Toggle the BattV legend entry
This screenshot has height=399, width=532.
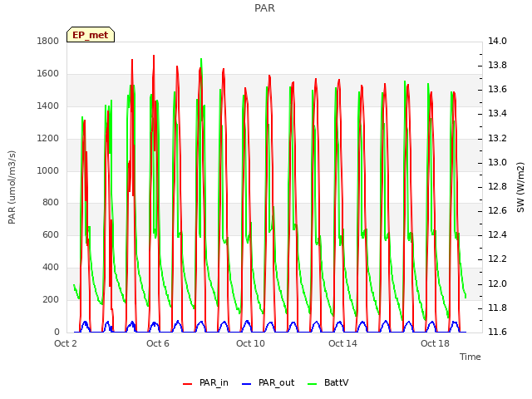tap(328, 383)
